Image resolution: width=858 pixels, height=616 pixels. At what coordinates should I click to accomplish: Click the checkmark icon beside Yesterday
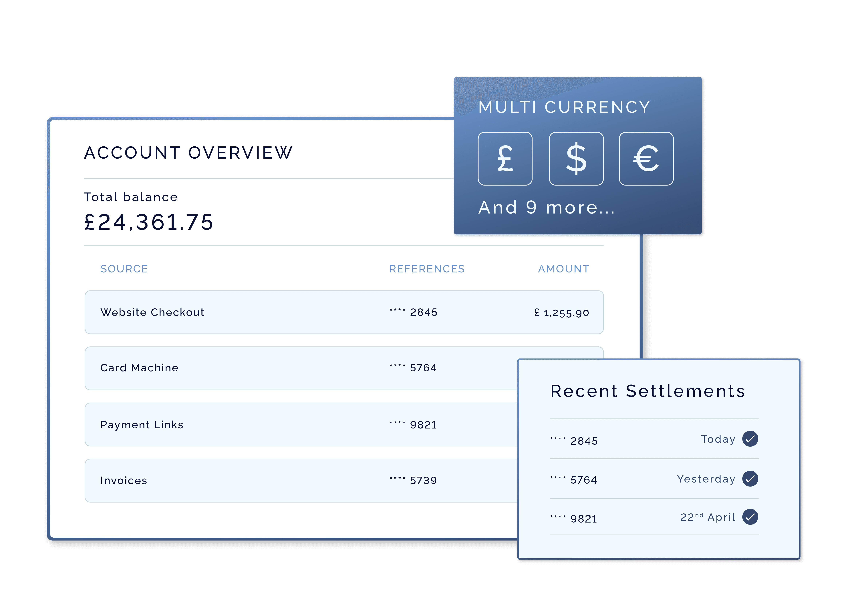click(x=750, y=479)
